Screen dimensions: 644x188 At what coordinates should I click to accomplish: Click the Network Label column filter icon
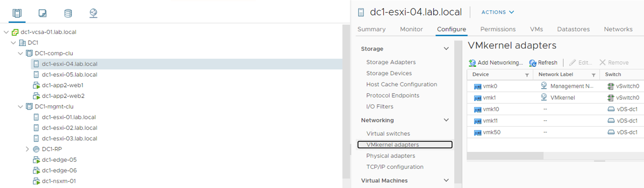[594, 75]
